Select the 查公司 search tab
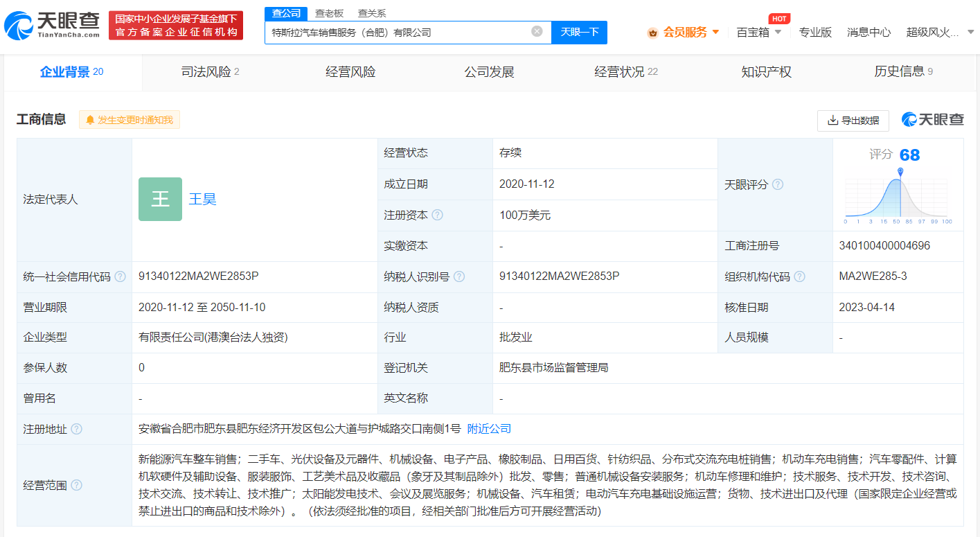 286,13
